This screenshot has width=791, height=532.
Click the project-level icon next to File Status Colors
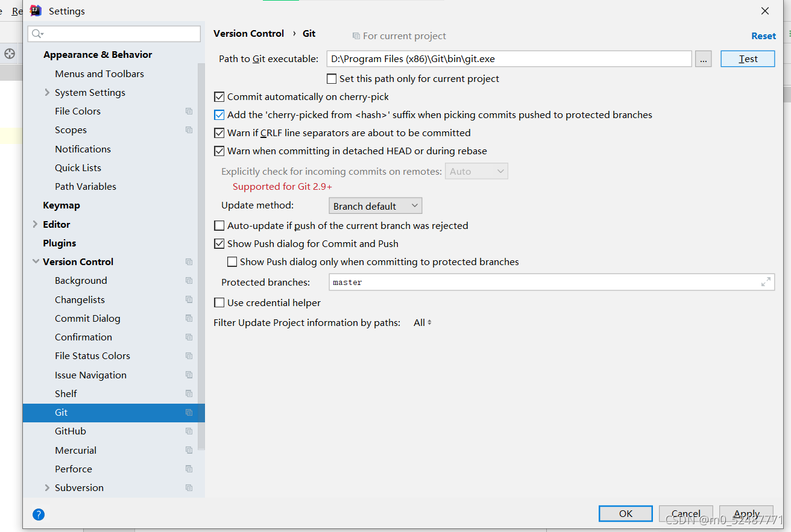189,356
